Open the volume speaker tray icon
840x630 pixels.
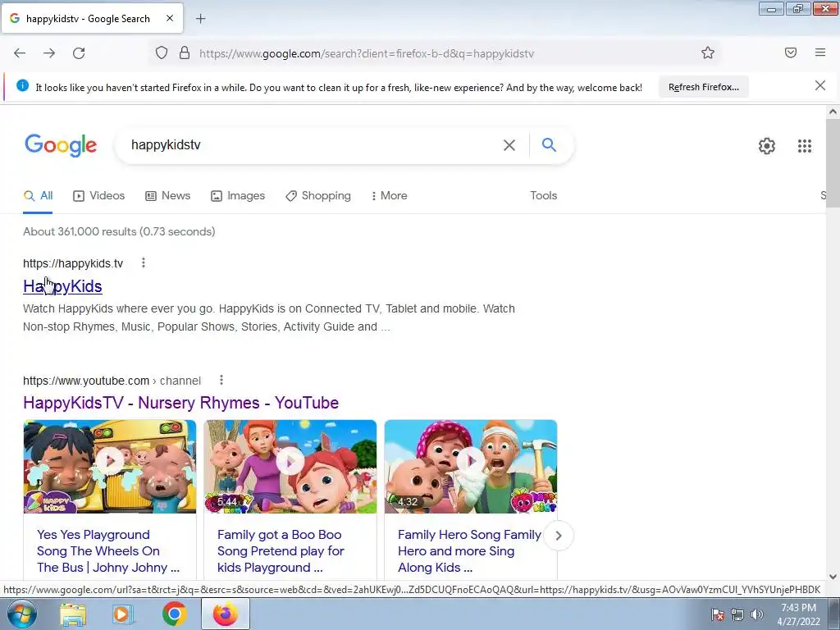(x=756, y=614)
